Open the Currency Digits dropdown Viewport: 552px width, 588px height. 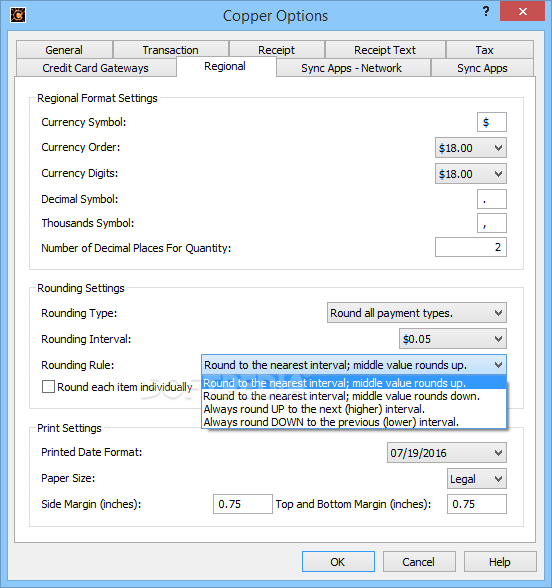[471, 174]
